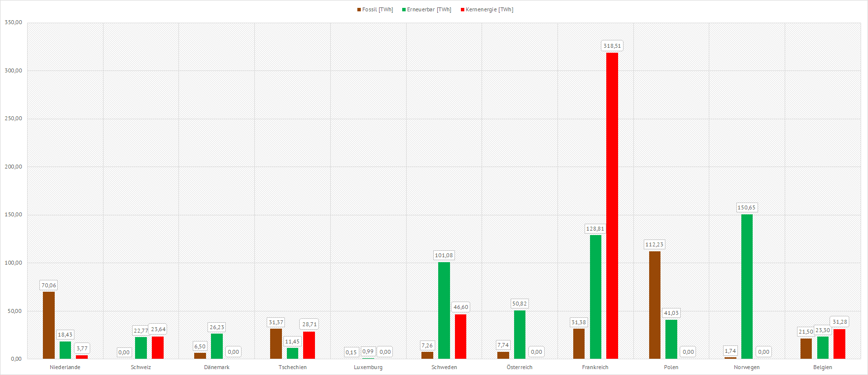The image size is (868, 375).
Task: Select the Kernenergie [TWh] legend entry
Action: pos(487,10)
